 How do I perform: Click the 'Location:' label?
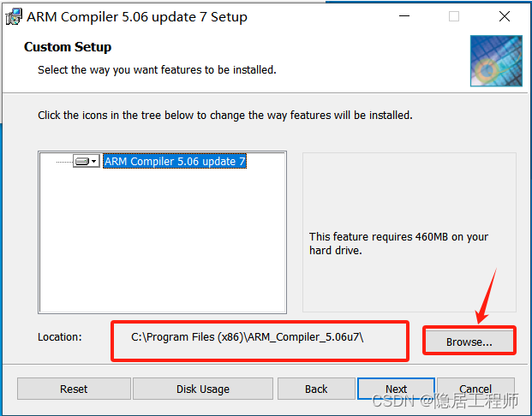click(60, 337)
